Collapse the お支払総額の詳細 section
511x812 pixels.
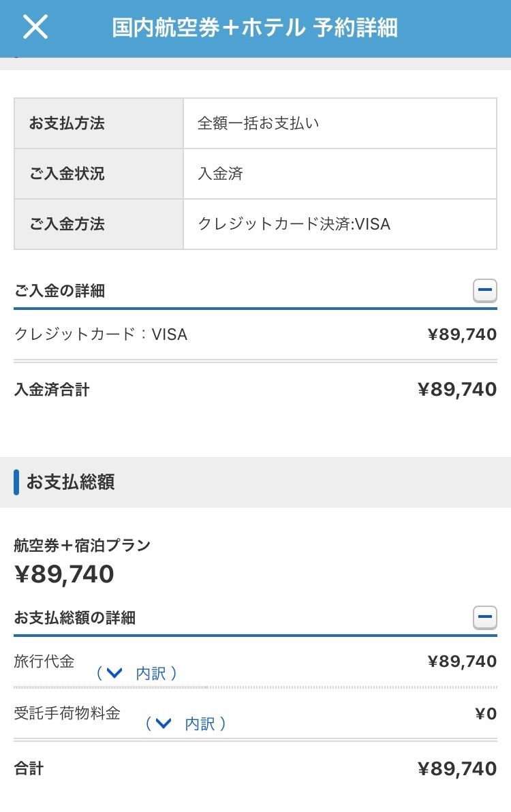(484, 618)
